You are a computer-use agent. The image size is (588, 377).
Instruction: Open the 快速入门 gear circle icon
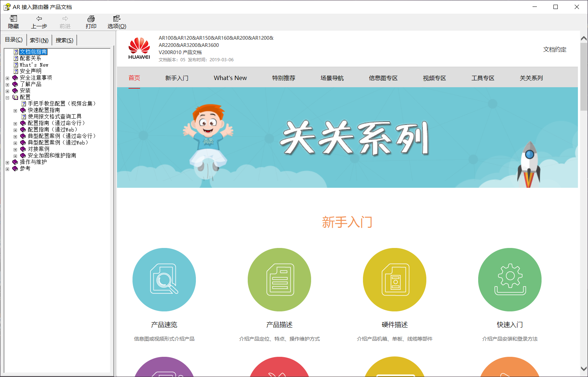coord(510,280)
